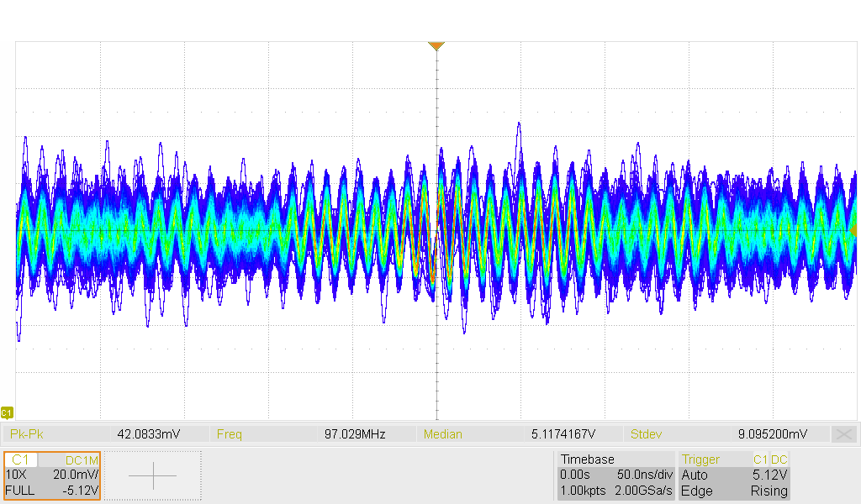Click the Edge Rising trigger type

pyautogui.click(x=734, y=491)
